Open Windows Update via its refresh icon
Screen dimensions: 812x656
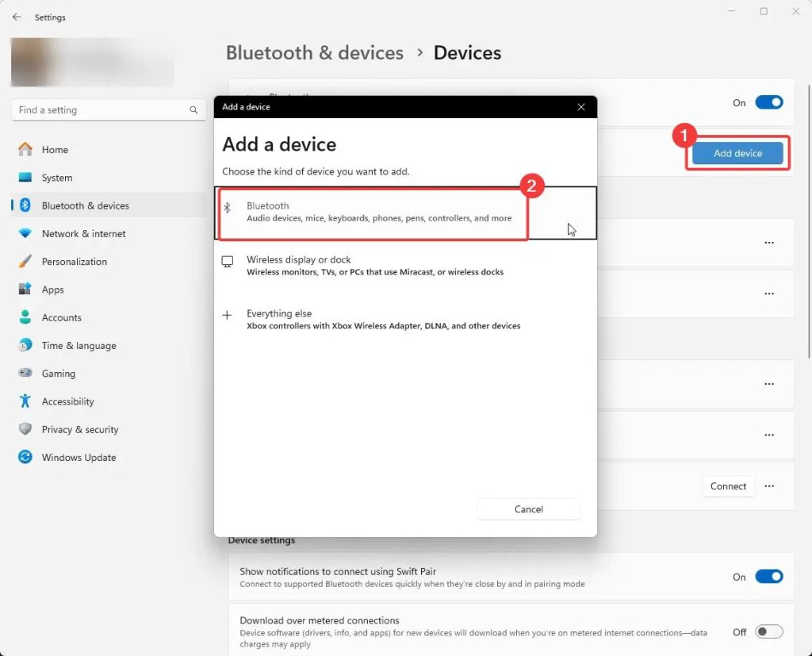25,457
